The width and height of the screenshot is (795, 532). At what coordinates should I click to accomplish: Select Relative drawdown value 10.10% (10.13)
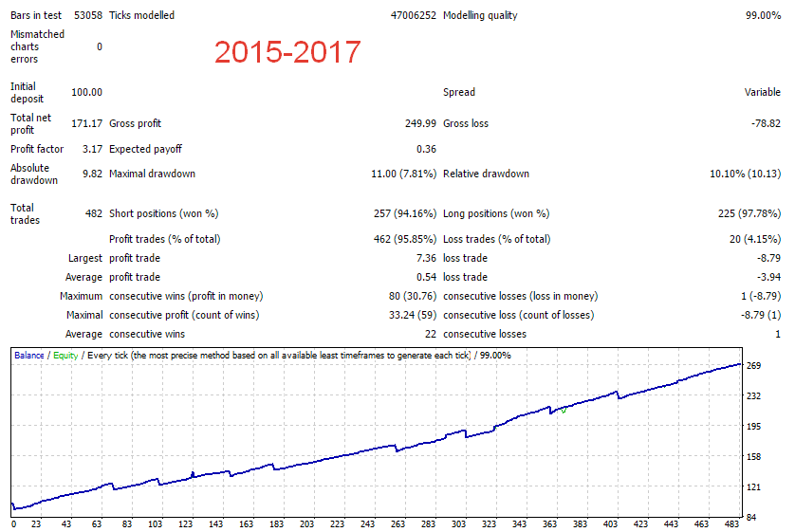click(x=745, y=174)
